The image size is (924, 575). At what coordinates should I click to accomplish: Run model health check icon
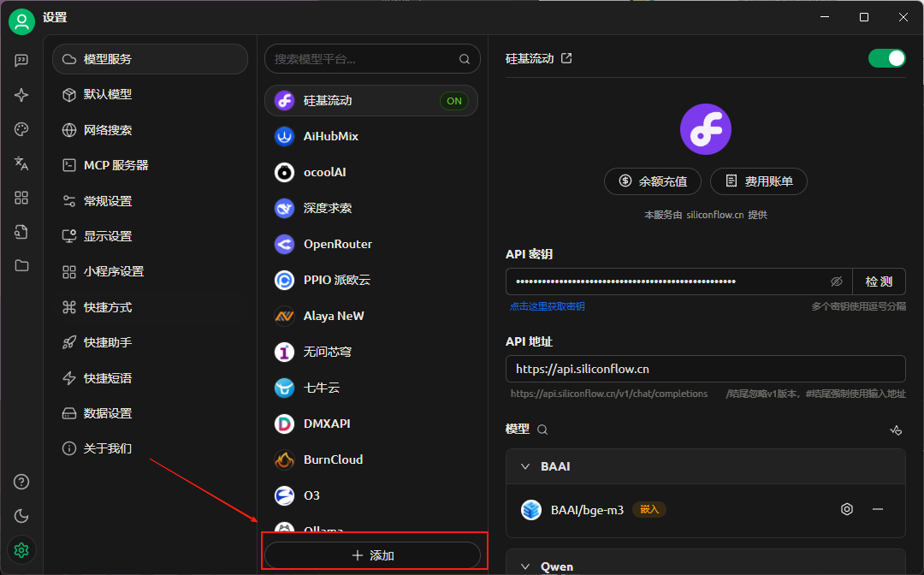pos(896,430)
